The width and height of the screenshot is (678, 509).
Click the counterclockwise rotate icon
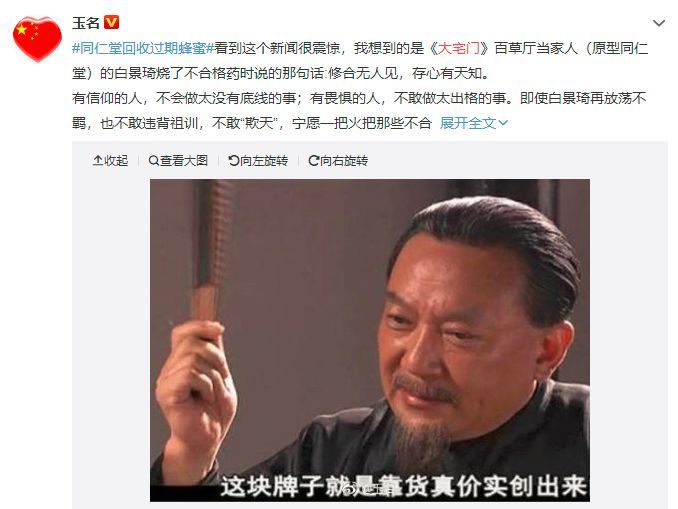click(x=233, y=161)
